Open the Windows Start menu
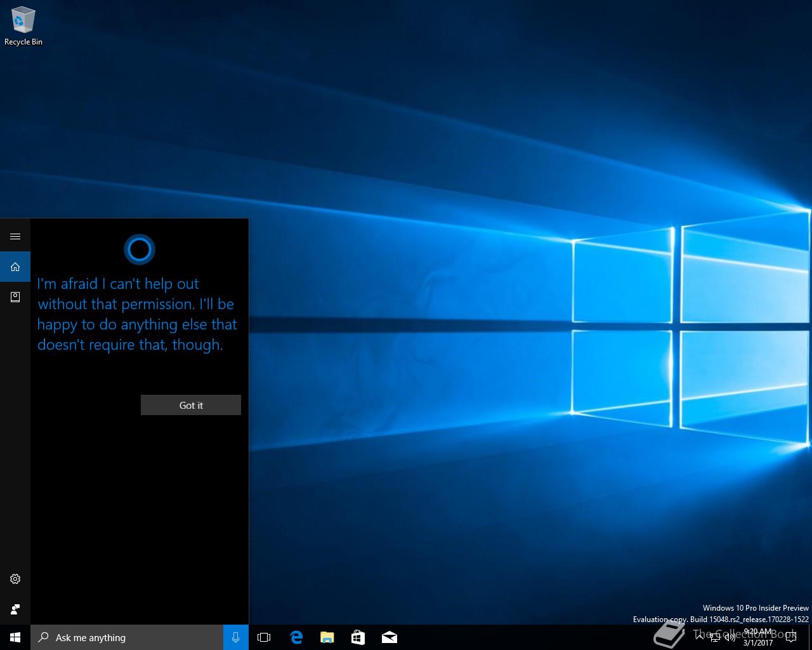This screenshot has width=812, height=650. (x=15, y=637)
